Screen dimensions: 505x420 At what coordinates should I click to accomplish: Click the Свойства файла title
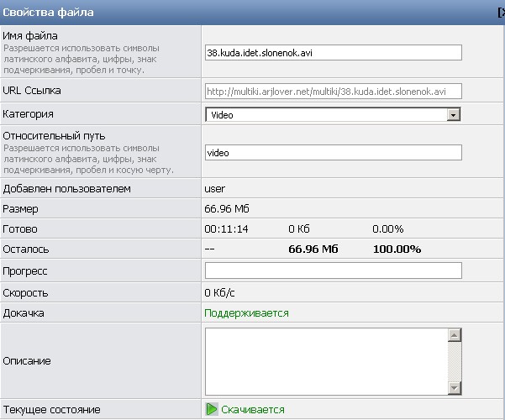(x=48, y=13)
